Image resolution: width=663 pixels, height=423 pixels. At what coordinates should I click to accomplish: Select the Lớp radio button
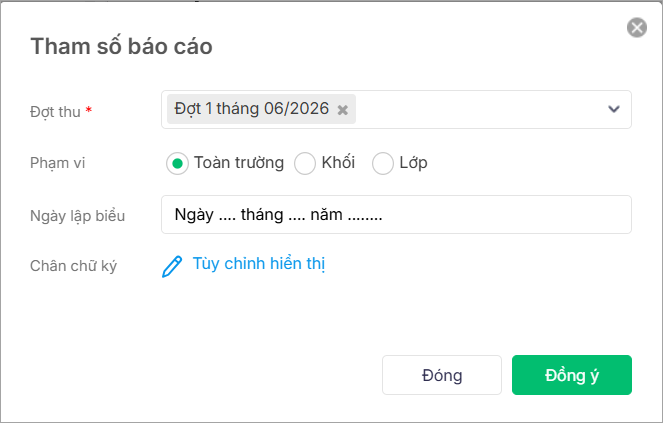point(383,163)
